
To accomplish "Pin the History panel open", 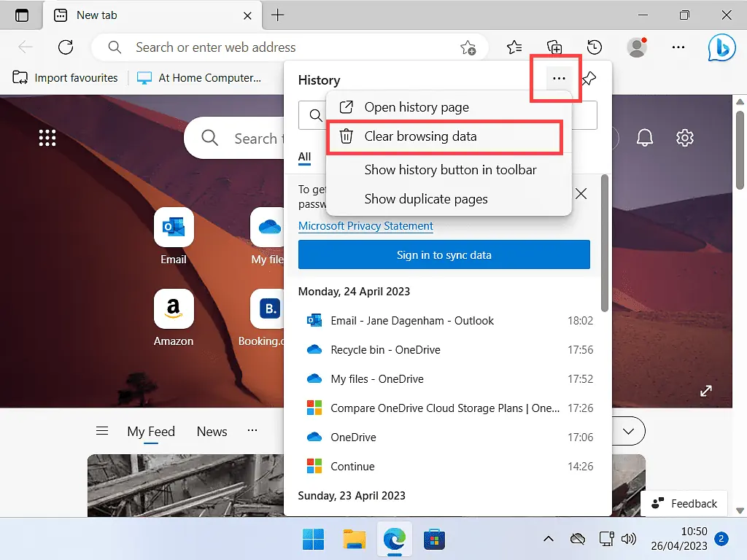I will pyautogui.click(x=589, y=79).
